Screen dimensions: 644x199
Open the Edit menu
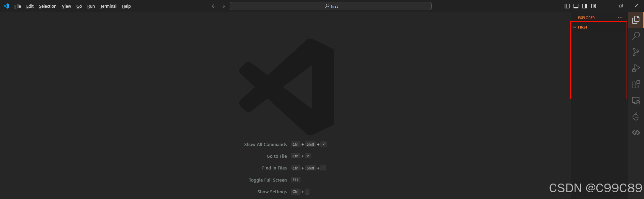click(x=30, y=6)
